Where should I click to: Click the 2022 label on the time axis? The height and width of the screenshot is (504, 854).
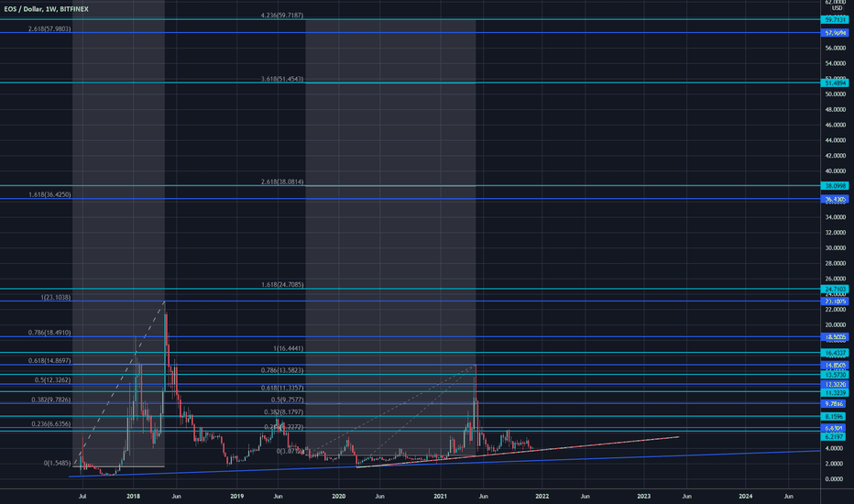pyautogui.click(x=542, y=497)
